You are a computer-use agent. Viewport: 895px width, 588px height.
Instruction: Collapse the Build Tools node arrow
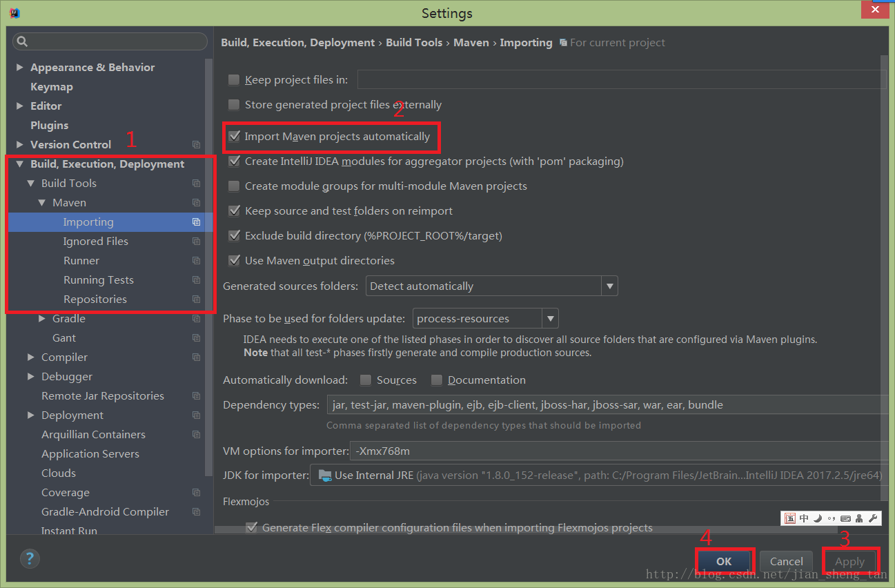30,184
